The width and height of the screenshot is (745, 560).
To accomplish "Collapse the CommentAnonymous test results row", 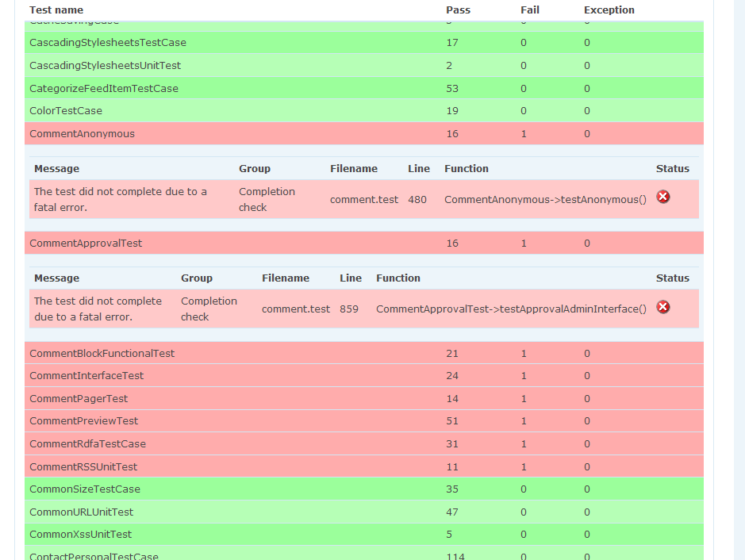I will [x=364, y=133].
